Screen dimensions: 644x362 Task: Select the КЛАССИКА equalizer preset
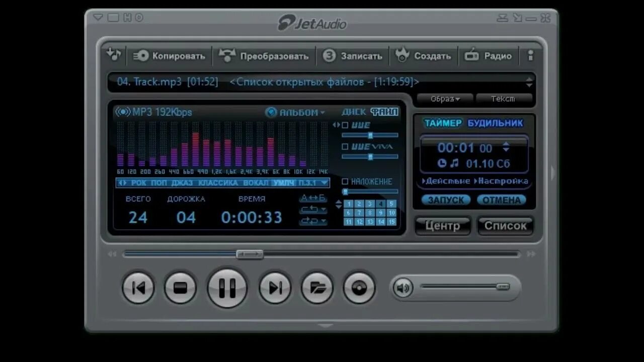[218, 183]
